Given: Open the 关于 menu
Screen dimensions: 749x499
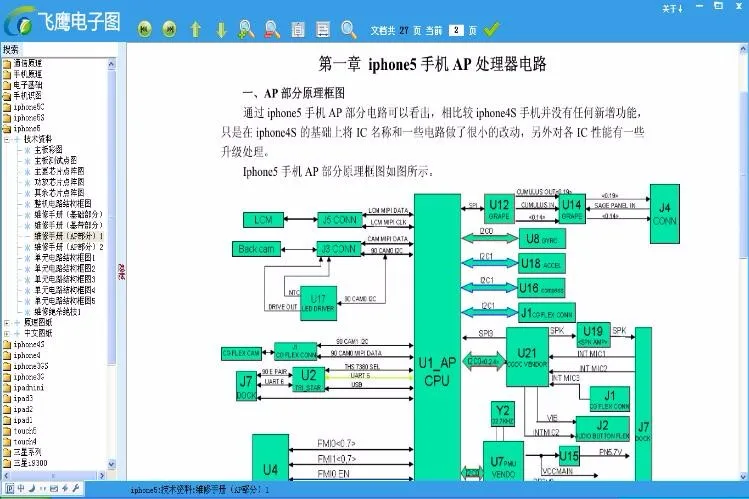Looking at the screenshot, I should 673,8.
